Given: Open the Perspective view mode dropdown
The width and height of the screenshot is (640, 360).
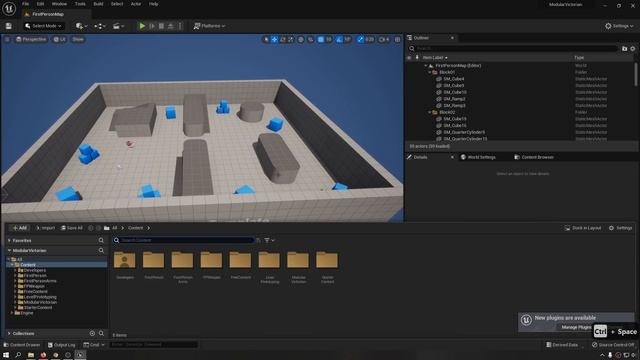Looking at the screenshot, I should 31,39.
